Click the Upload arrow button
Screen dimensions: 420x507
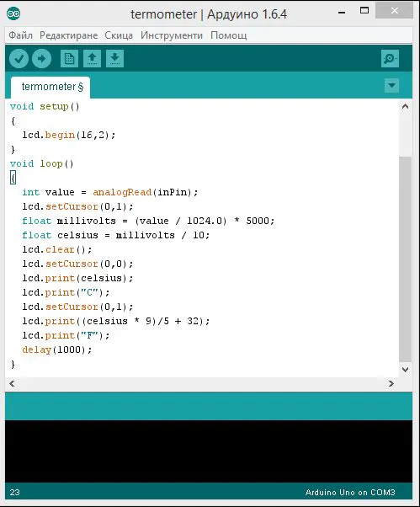click(42, 59)
